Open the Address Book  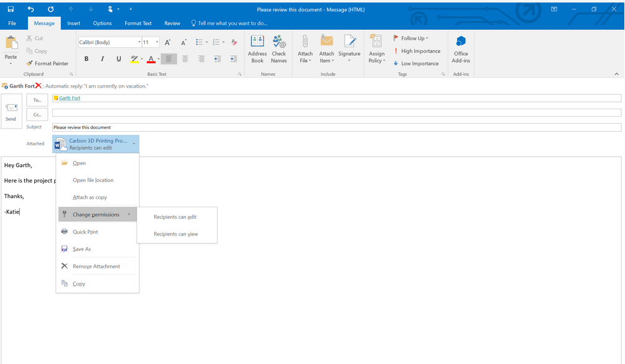[257, 49]
